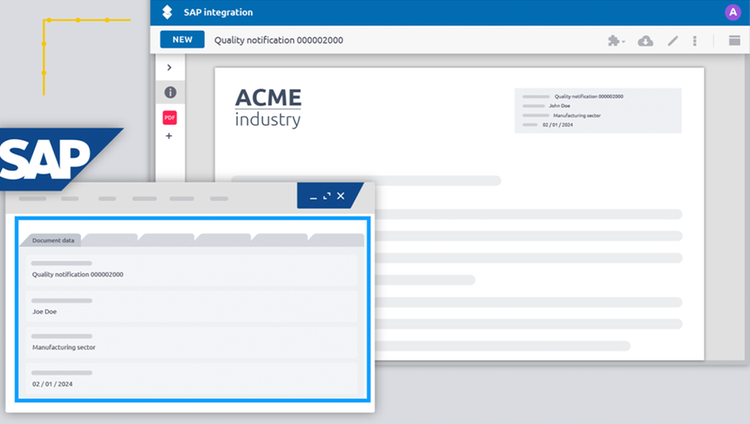
Task: Click the 02 / 01 / 2024 date field in SAP window
Action: 191,379
